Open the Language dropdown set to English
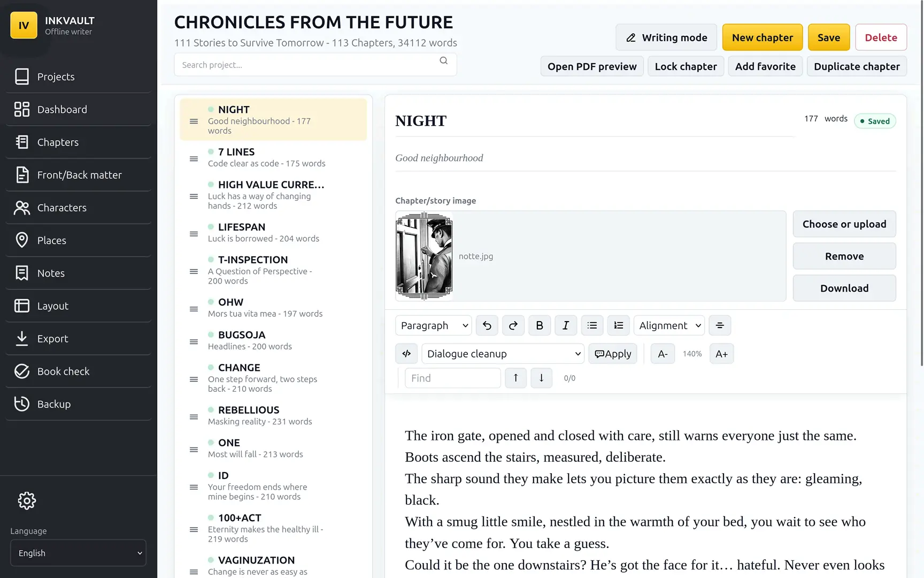This screenshot has width=924, height=578. click(78, 553)
